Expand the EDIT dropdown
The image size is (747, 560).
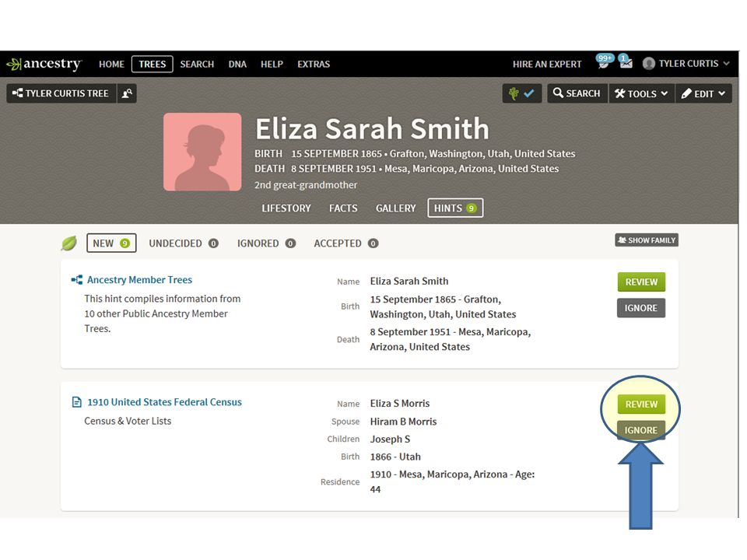click(703, 93)
